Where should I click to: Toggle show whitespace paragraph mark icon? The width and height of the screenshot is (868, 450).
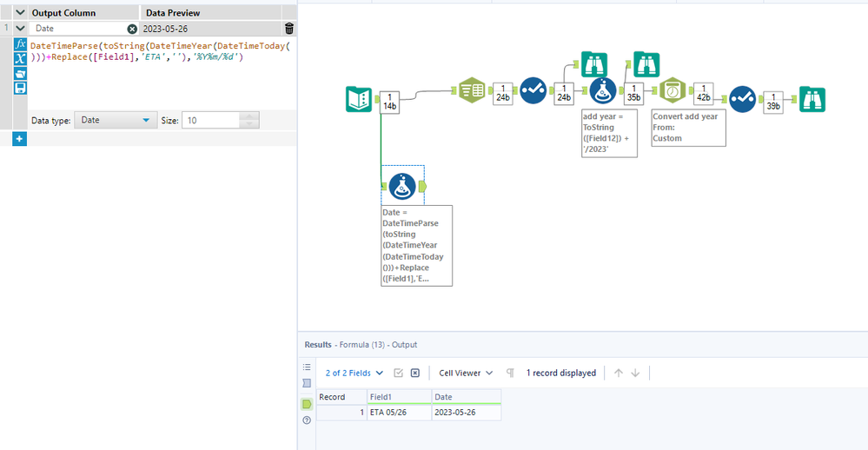[x=510, y=373]
